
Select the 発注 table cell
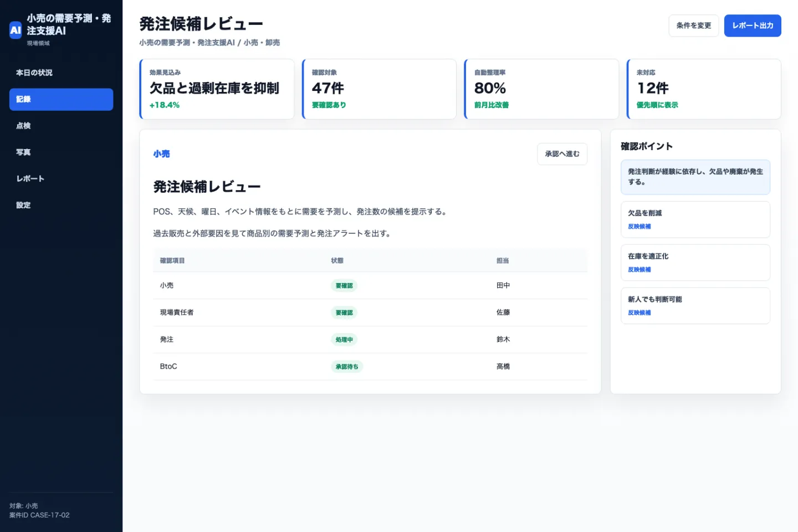(x=167, y=339)
